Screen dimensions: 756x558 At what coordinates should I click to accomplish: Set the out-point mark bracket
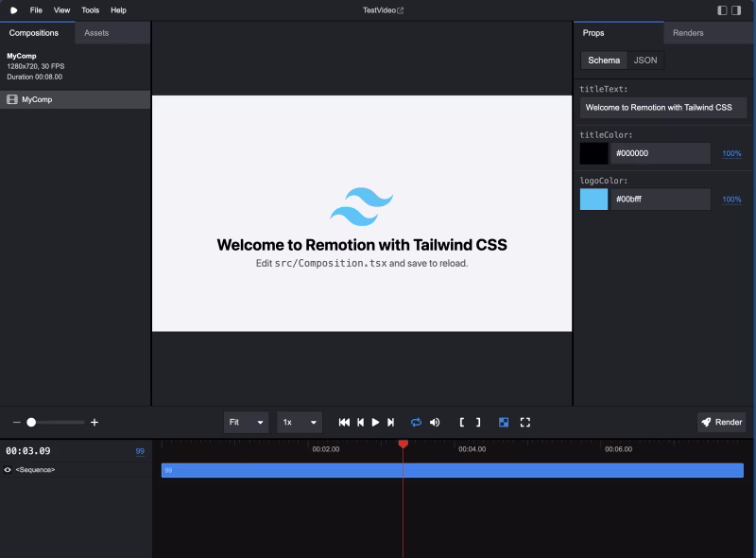[478, 423]
